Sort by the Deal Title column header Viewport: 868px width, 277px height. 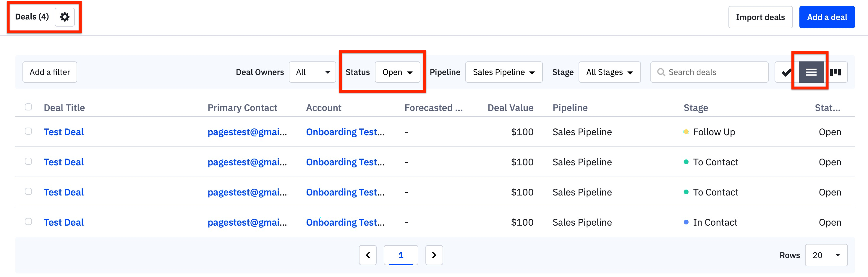tap(64, 108)
